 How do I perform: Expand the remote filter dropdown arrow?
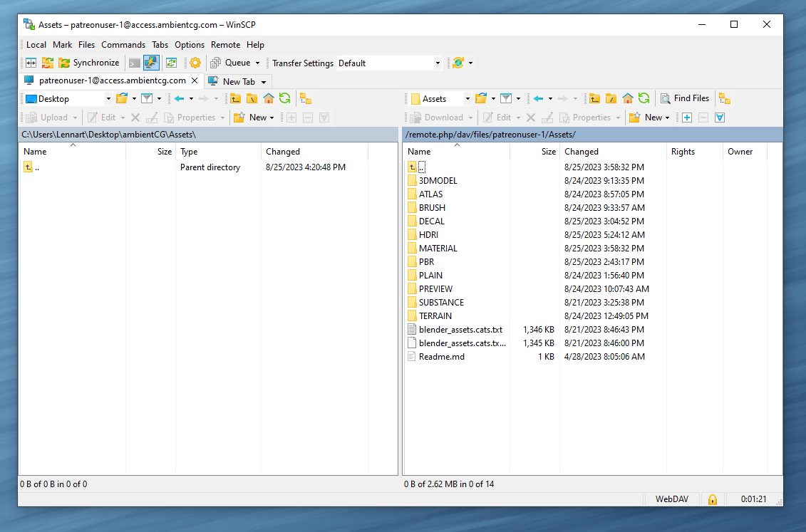pyautogui.click(x=518, y=98)
